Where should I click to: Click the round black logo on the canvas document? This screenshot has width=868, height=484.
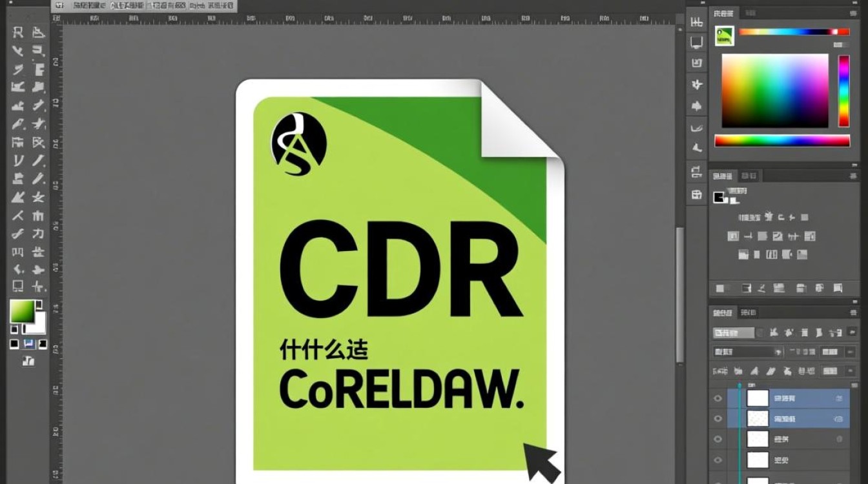point(299,143)
